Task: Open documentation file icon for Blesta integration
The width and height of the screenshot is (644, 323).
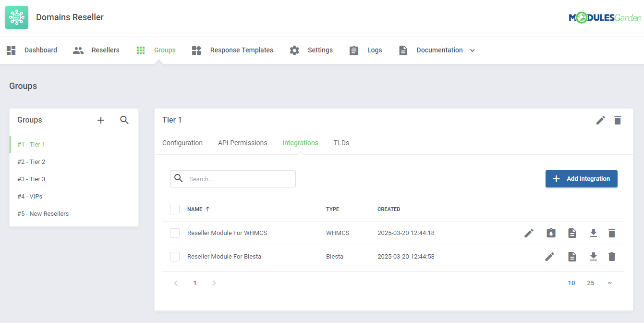Action: click(x=572, y=256)
